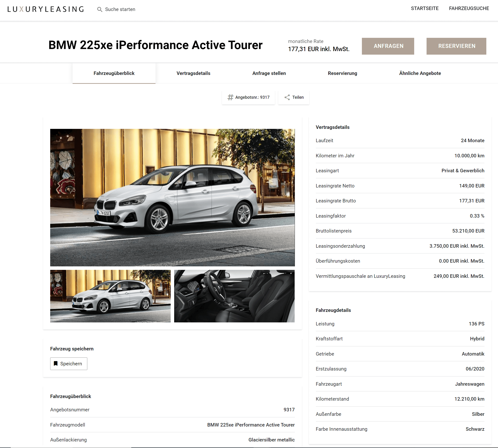Open the Reservierung tab

point(342,73)
